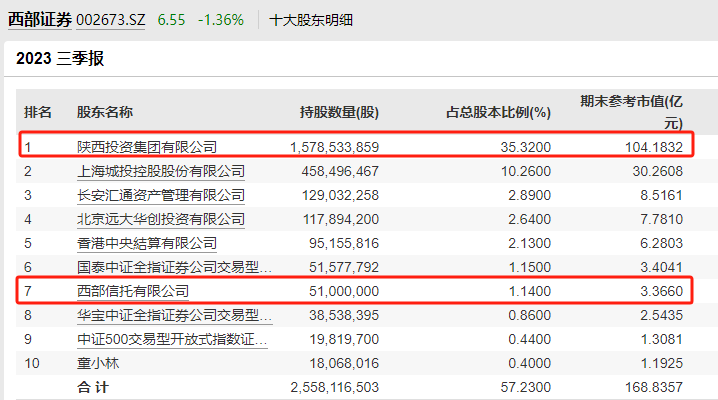Open shareholder 香港中央结算有限公司
The image size is (718, 400).
pos(147,243)
